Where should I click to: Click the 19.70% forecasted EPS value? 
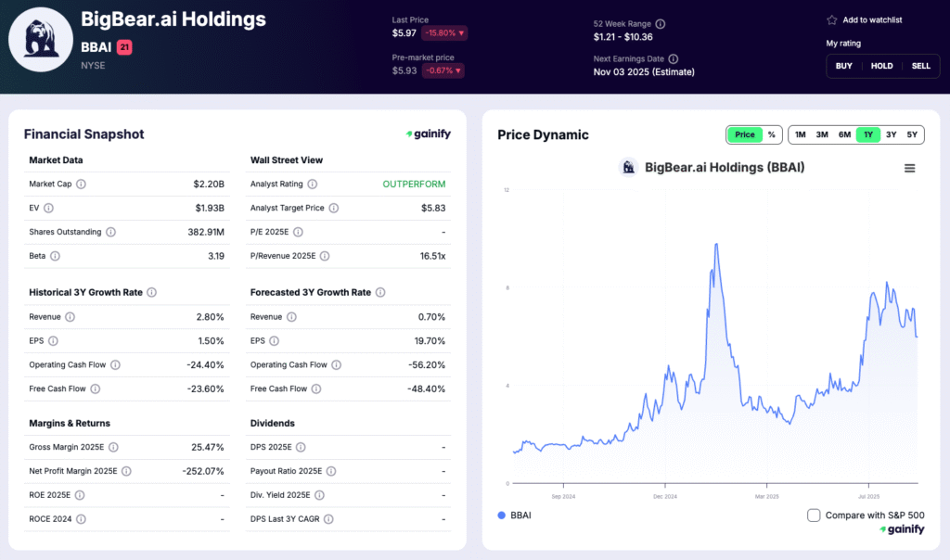[x=430, y=341]
